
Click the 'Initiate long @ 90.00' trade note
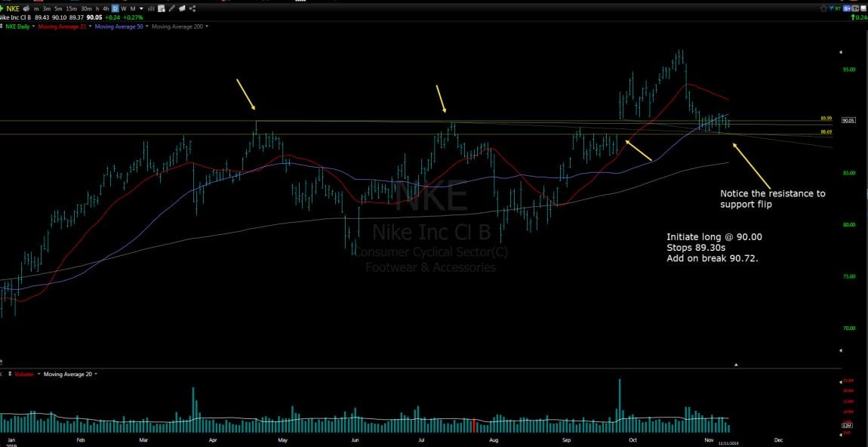click(714, 237)
